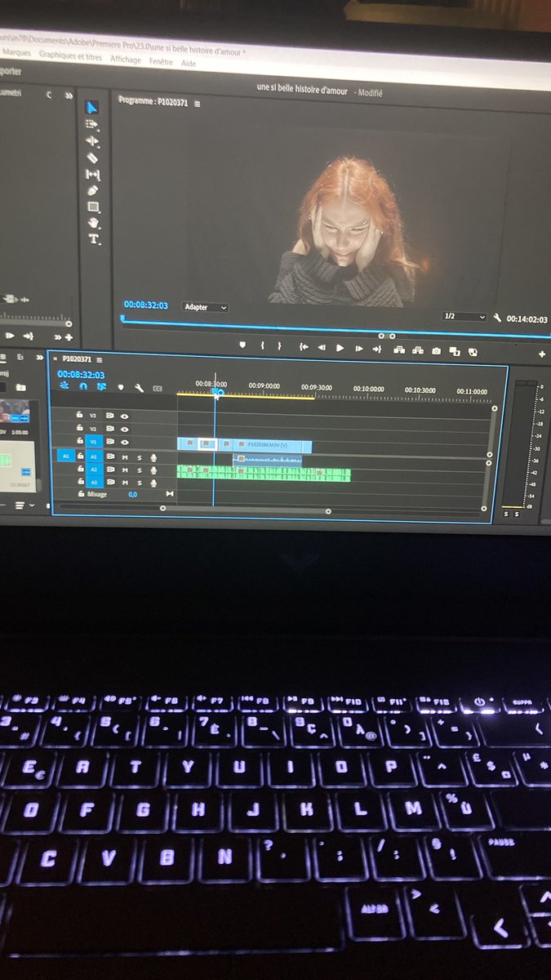Open the Marques menu
551x980 pixels.
click(16, 52)
